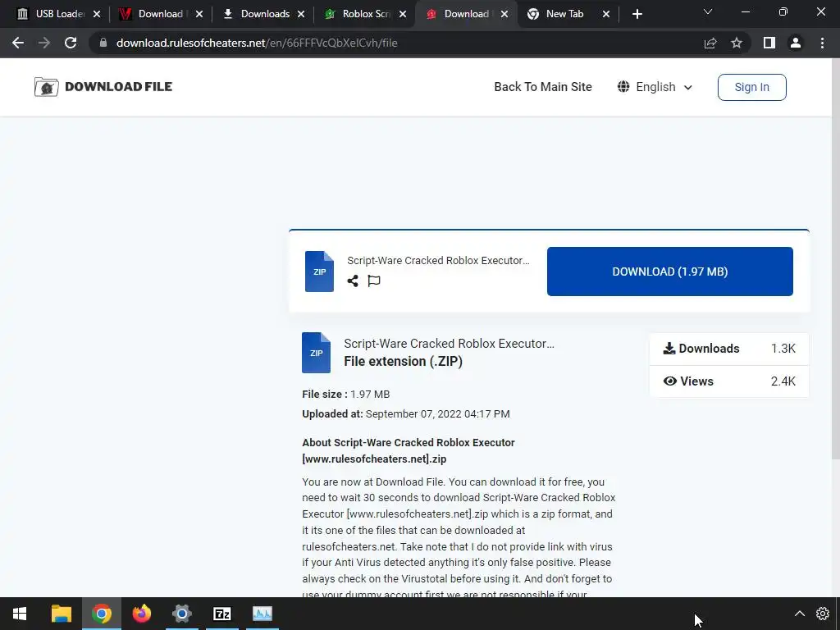840x630 pixels.
Task: Click the ZIP file icon in the download card
Action: point(319,272)
